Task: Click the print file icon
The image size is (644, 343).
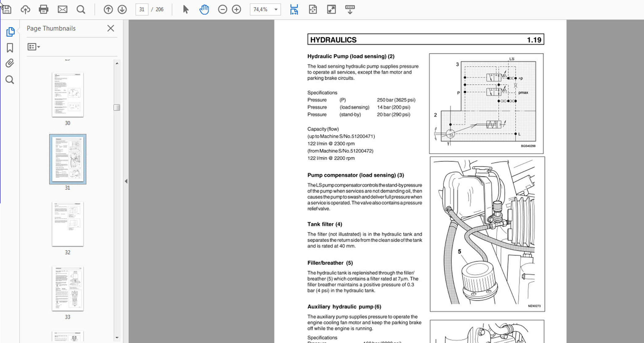Action: point(44,10)
